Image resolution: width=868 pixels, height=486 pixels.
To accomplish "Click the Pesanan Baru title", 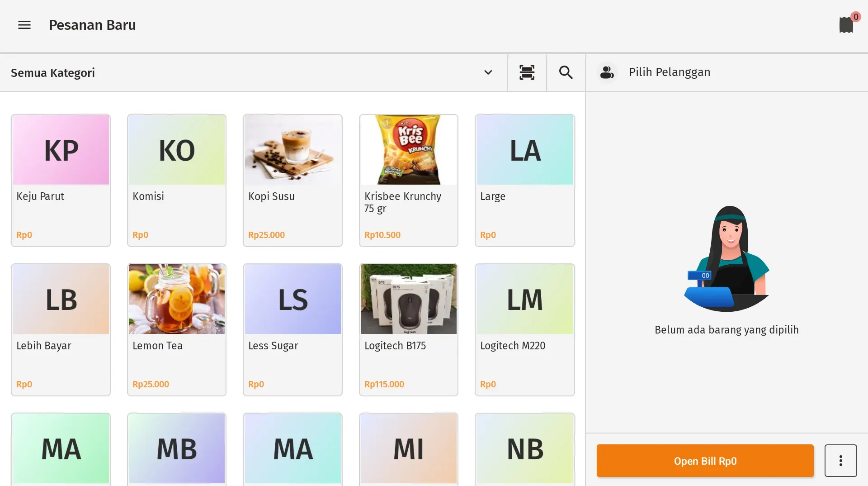I will tap(92, 25).
